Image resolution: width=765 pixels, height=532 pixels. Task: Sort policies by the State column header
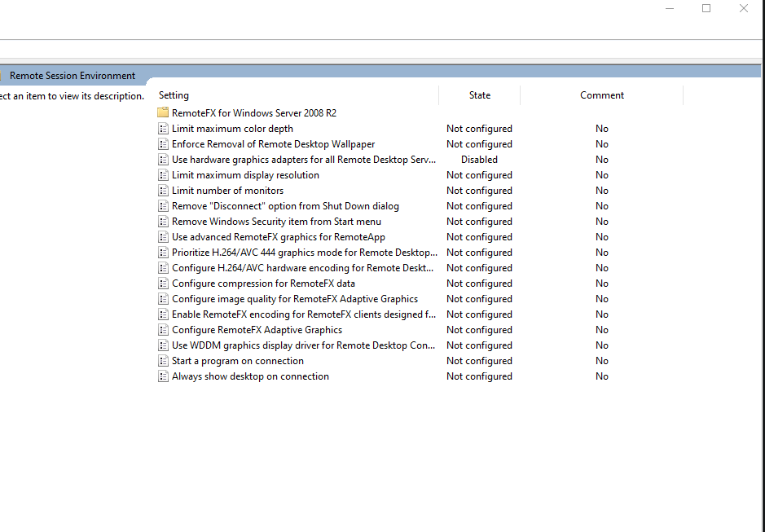coord(480,95)
